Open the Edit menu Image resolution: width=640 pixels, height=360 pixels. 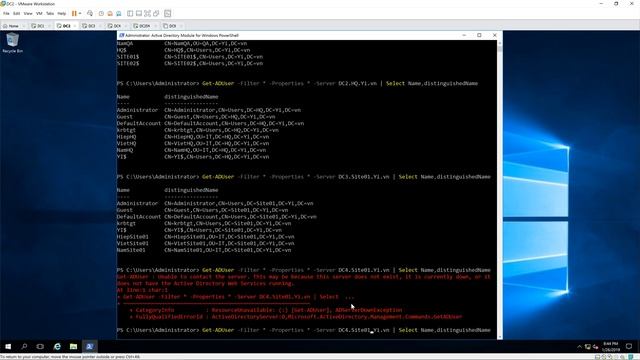16,13
